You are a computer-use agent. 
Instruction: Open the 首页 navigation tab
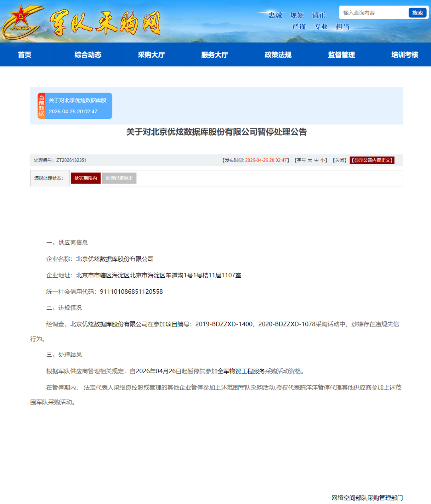coord(24,55)
